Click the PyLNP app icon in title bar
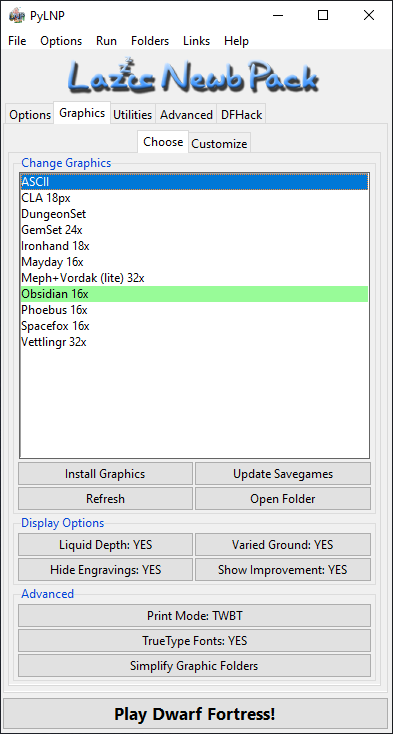The width and height of the screenshot is (393, 734). click(x=17, y=15)
